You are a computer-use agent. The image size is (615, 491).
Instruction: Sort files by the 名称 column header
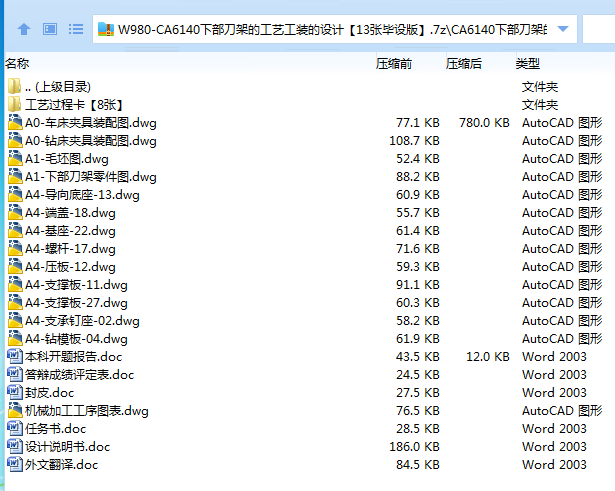tap(17, 64)
